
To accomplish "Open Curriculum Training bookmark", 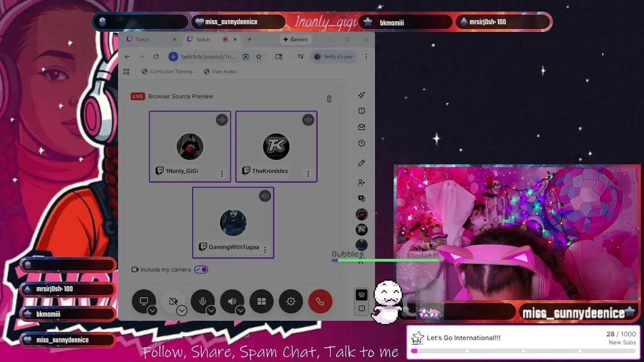I will coord(169,71).
